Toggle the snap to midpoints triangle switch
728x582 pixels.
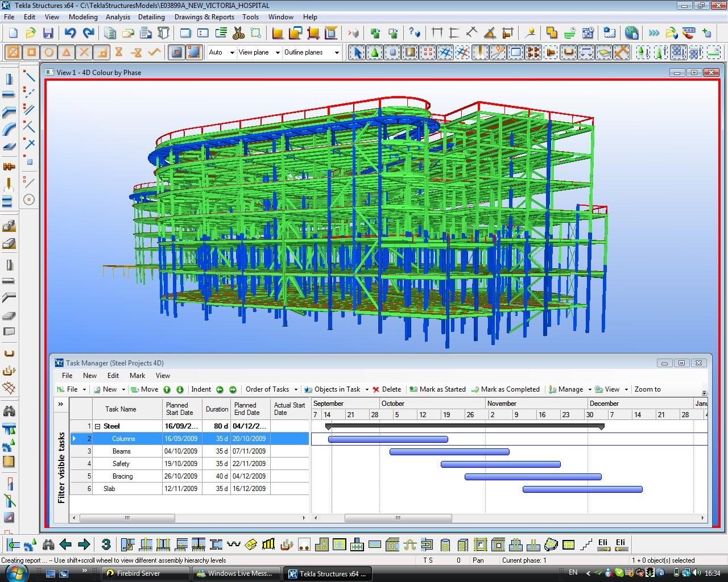(x=67, y=52)
